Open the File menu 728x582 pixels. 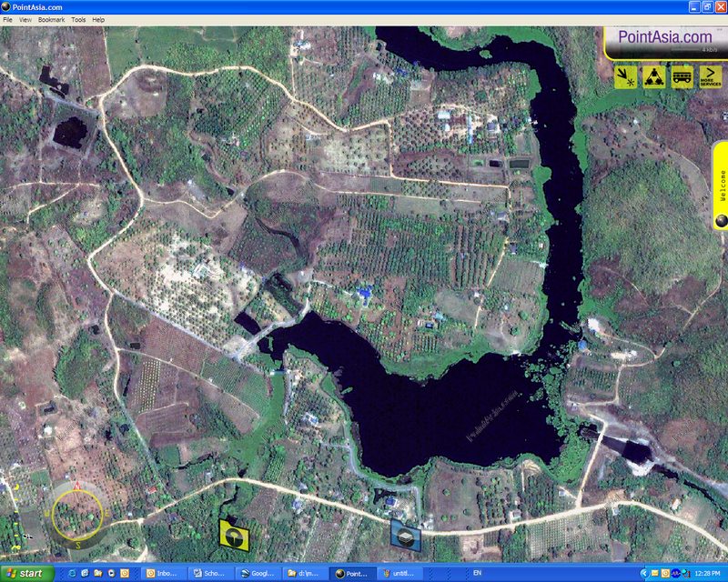(x=7, y=19)
